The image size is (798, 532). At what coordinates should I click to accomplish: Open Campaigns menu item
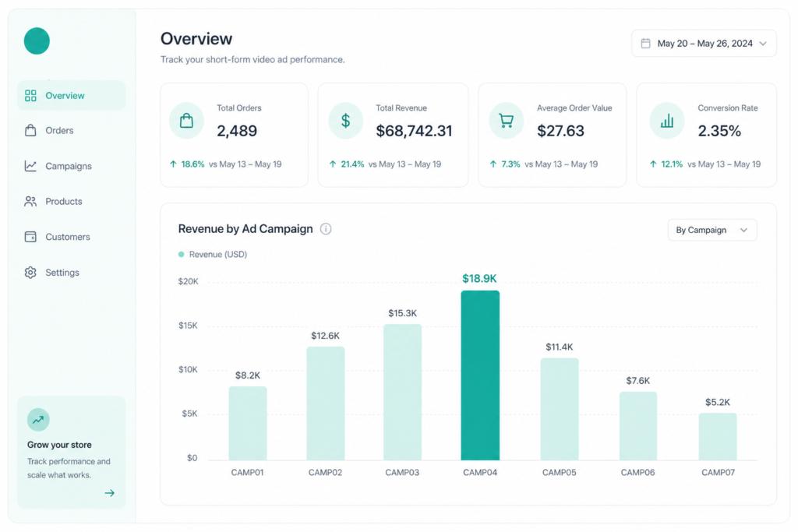[71, 166]
